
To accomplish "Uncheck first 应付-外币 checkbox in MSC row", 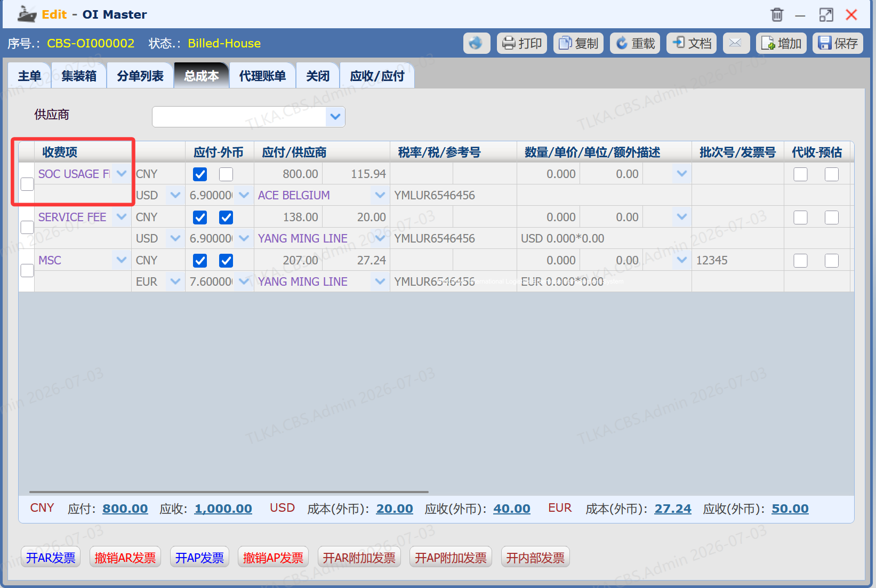I will pyautogui.click(x=200, y=261).
